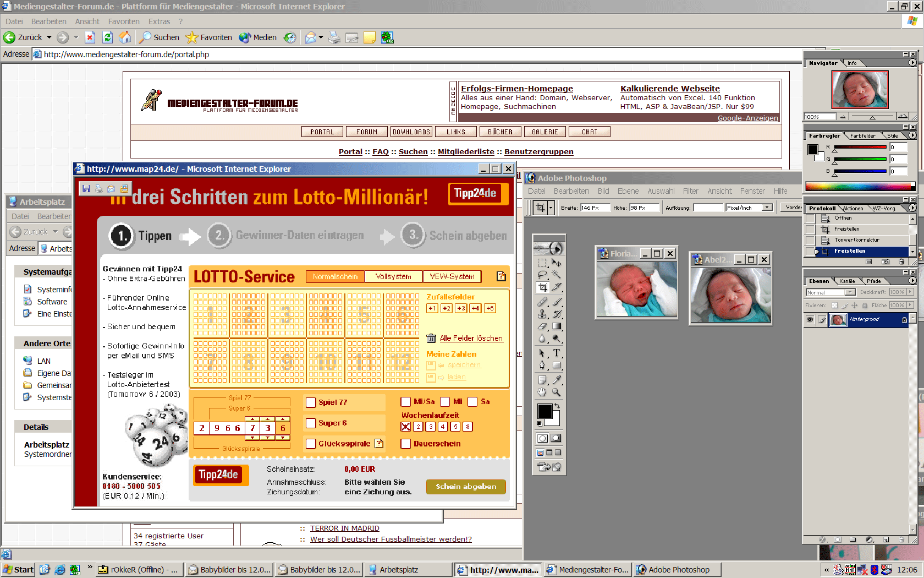Tick the Super 6 checkbox
The height and width of the screenshot is (578, 924).
point(311,423)
